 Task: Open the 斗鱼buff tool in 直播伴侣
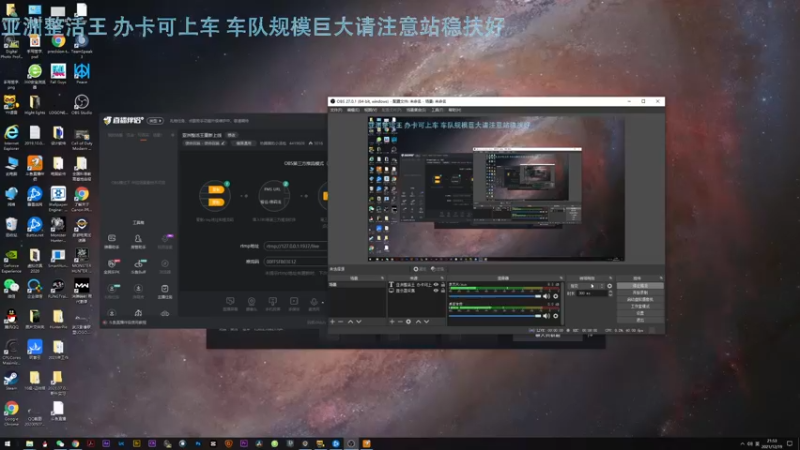(x=138, y=266)
